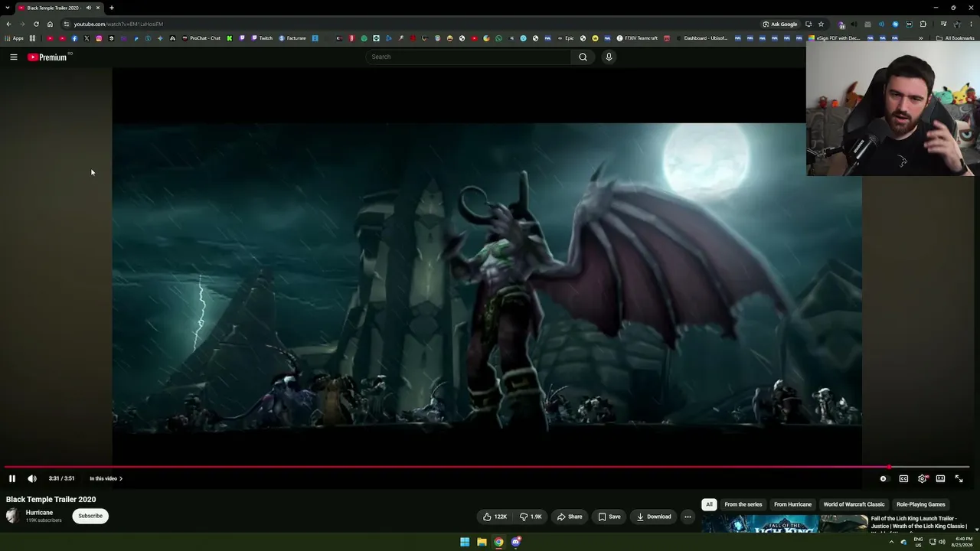The height and width of the screenshot is (551, 980).
Task: Open the Hurricane channel name link
Action: click(39, 513)
